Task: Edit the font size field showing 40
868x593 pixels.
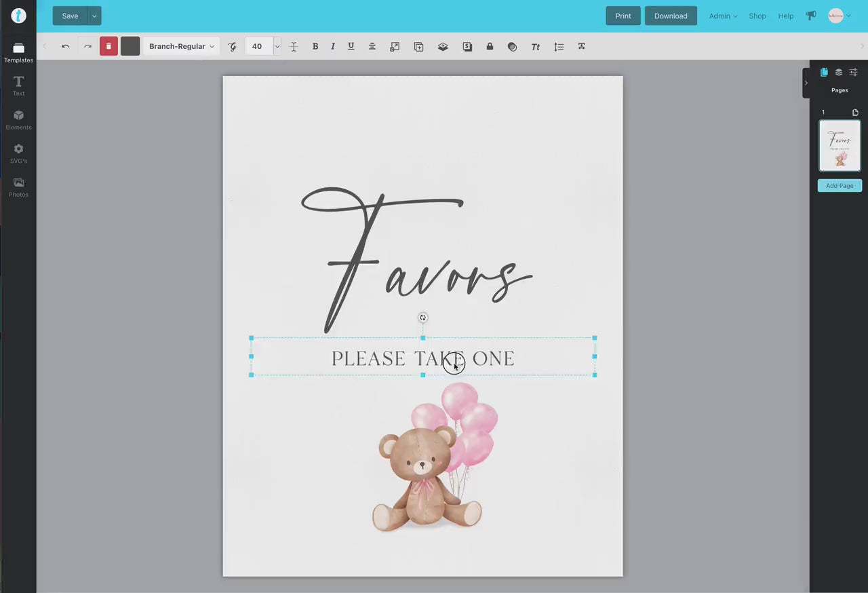Action: click(x=258, y=46)
